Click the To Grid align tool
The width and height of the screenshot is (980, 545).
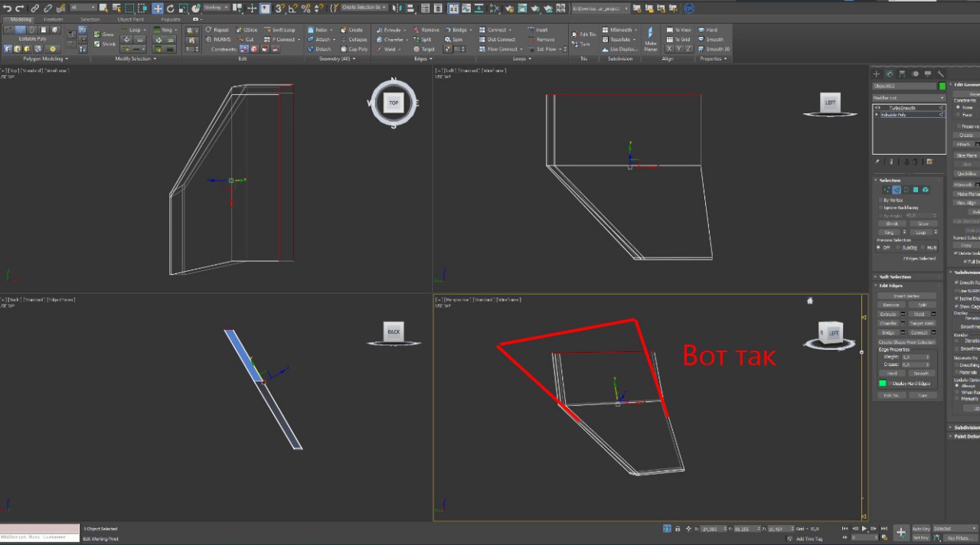(678, 39)
